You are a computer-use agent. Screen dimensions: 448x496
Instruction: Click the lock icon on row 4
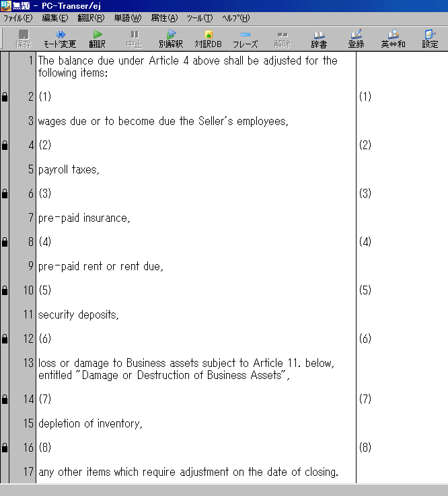[5, 145]
